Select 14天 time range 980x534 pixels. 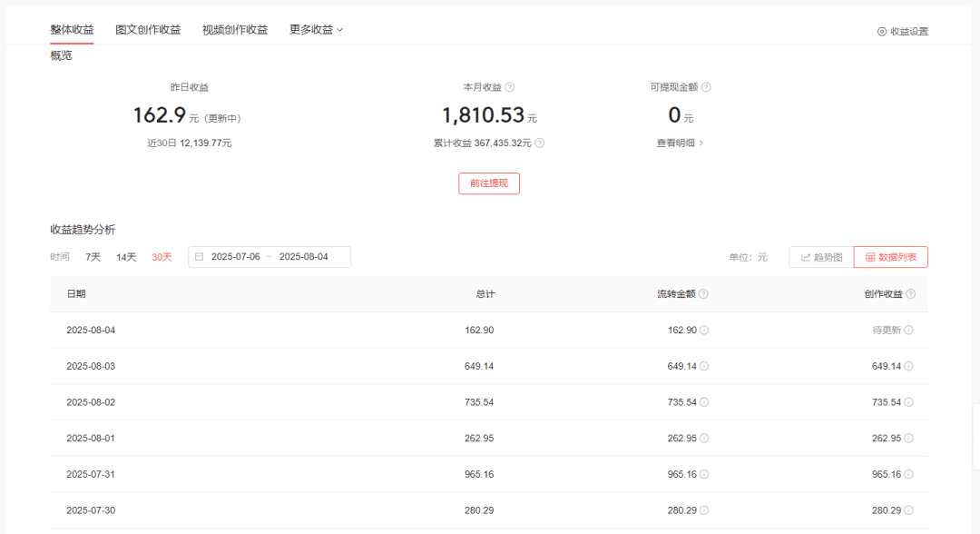coord(126,257)
